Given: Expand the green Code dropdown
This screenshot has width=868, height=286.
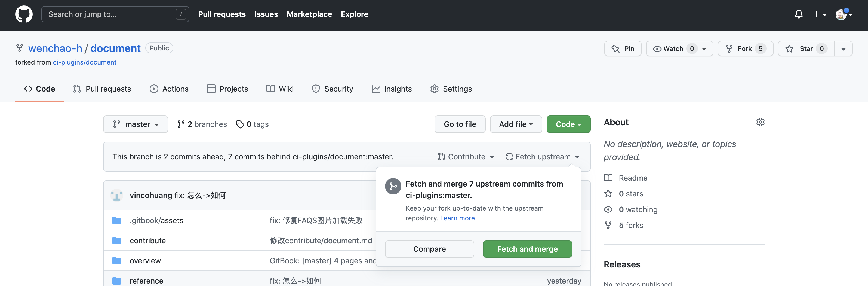Looking at the screenshot, I should pos(568,124).
